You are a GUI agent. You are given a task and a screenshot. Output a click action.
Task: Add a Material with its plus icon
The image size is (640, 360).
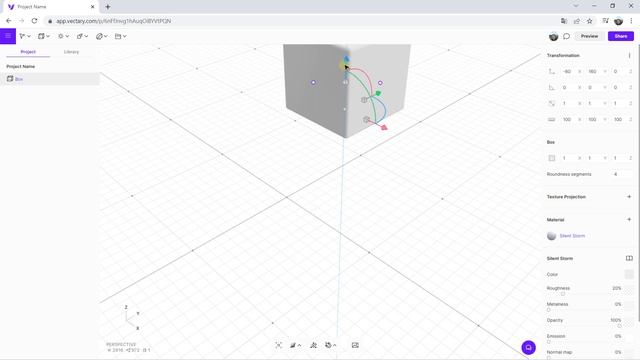pos(629,220)
